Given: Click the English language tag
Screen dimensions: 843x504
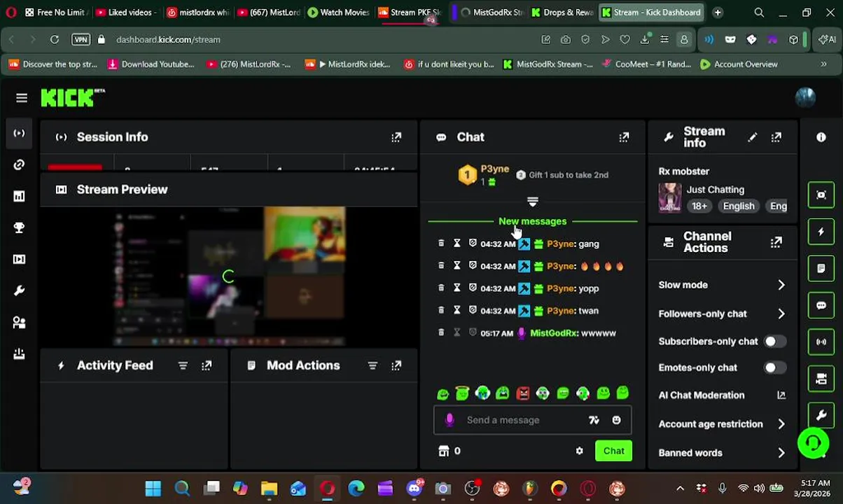Looking at the screenshot, I should (739, 206).
